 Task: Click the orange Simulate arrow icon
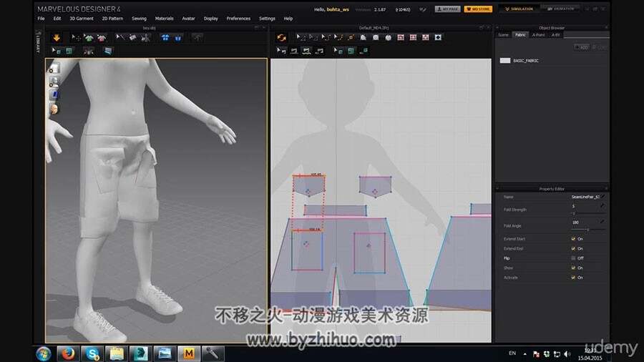(57, 38)
